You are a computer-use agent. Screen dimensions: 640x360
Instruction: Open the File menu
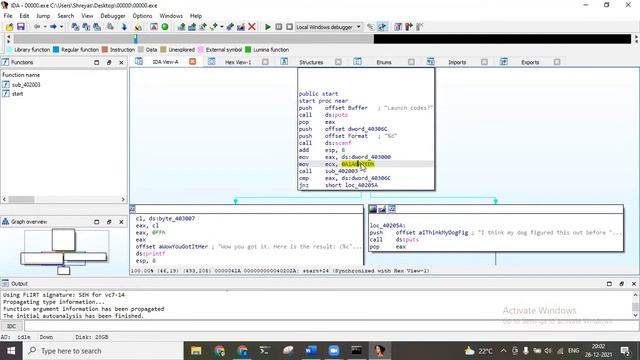(8, 16)
